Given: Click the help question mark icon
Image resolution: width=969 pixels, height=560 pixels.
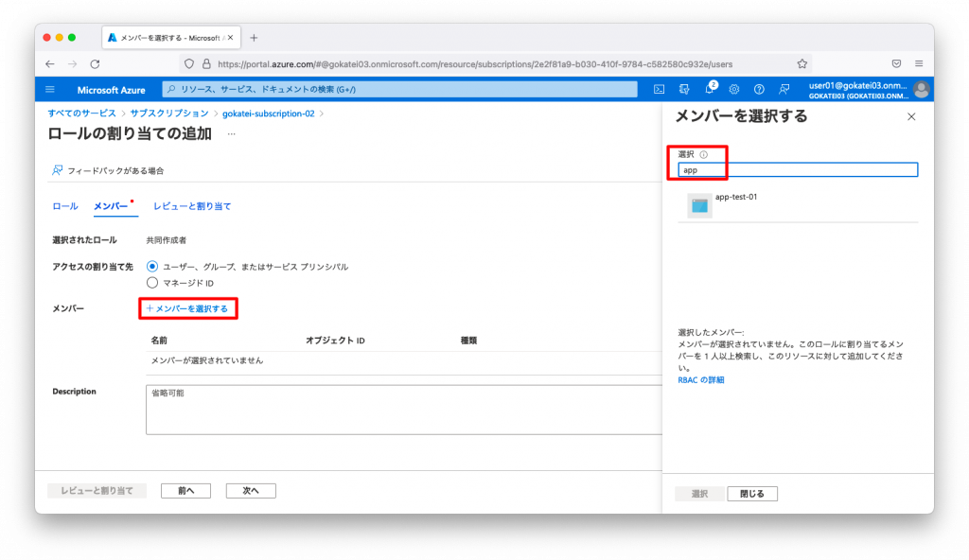Looking at the screenshot, I should [759, 89].
